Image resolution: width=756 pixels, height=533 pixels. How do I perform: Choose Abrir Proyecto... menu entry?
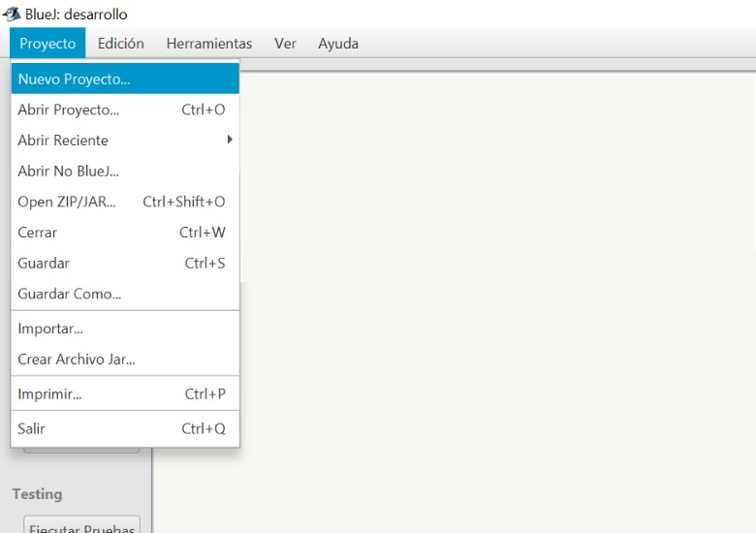click(68, 110)
